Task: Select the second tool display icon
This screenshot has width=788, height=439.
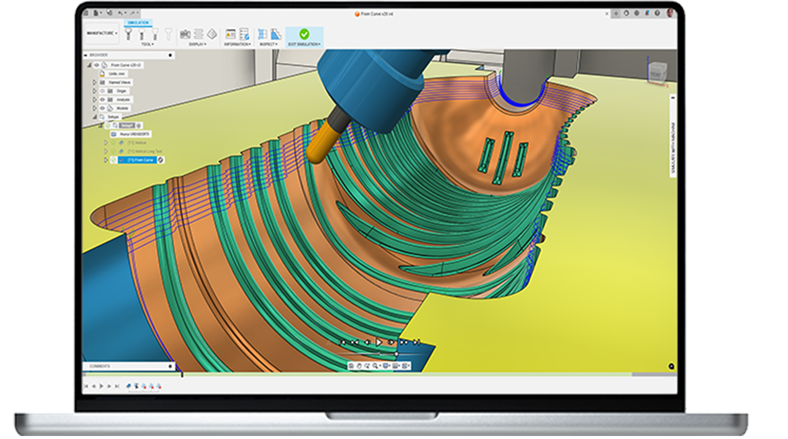Action: (141, 34)
